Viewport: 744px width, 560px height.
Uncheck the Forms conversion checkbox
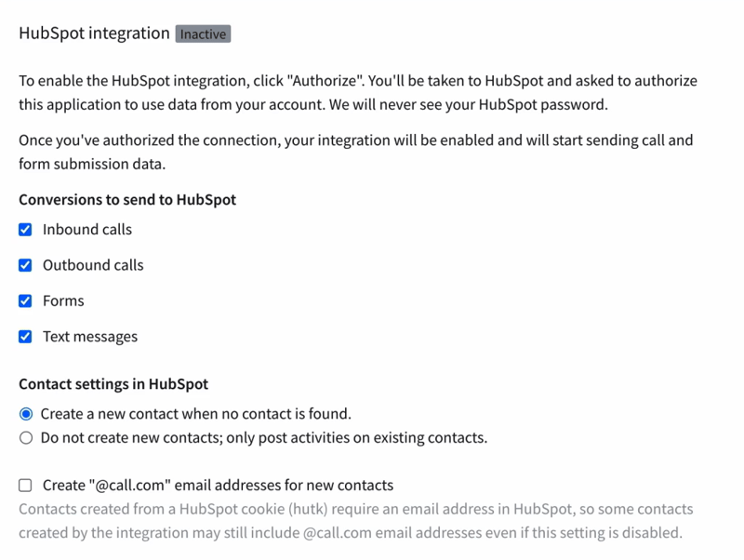25,300
